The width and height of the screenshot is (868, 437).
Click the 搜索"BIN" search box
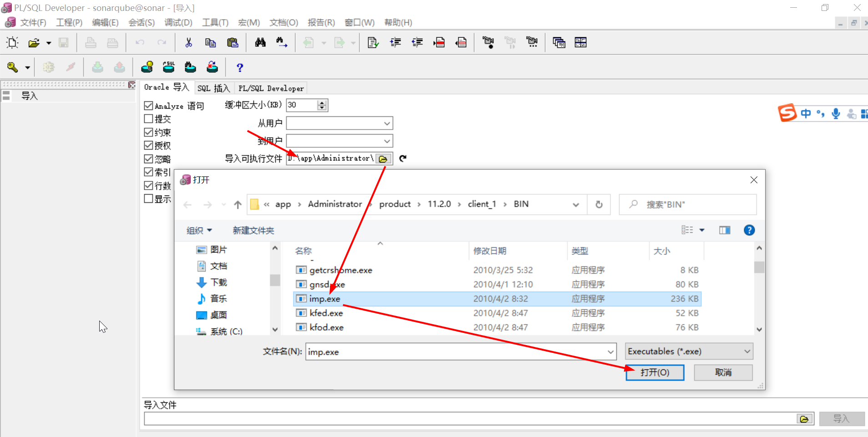coord(688,205)
